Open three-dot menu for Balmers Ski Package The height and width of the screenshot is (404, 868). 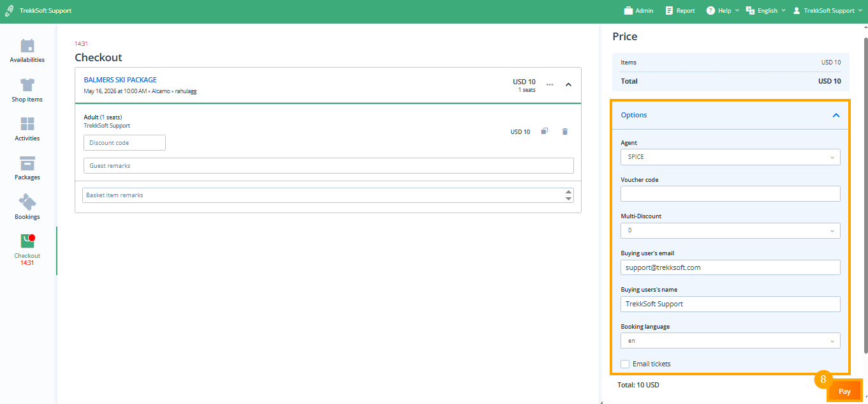pos(550,85)
